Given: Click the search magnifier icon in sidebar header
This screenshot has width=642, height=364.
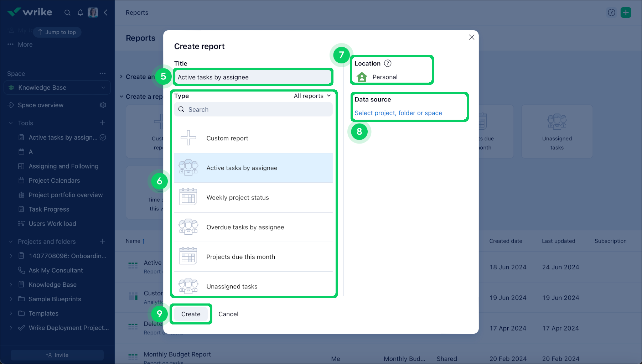Looking at the screenshot, I should pyautogui.click(x=67, y=13).
